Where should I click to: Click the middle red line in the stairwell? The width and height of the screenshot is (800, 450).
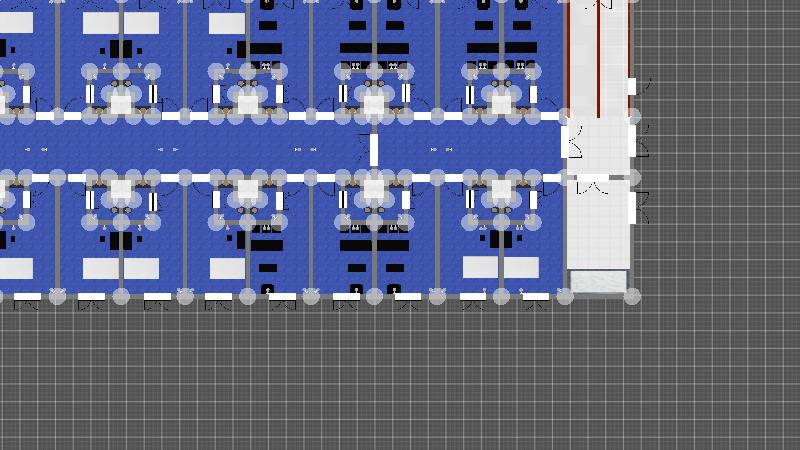coord(598,55)
